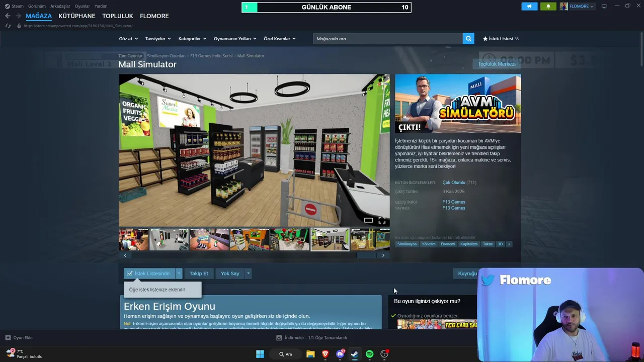The image size is (644, 362).
Task: Click the Tüm Oyunlar breadcrumb link
Action: click(130, 56)
